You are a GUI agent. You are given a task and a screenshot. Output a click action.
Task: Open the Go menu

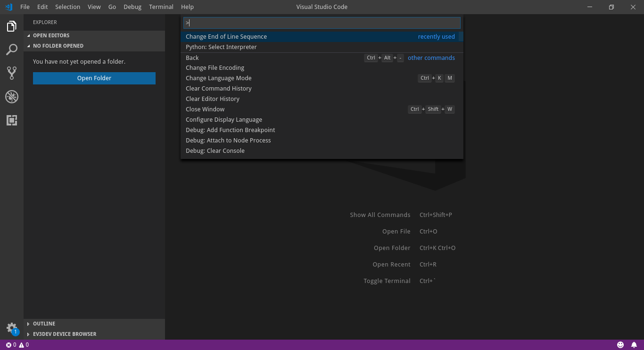pos(112,7)
